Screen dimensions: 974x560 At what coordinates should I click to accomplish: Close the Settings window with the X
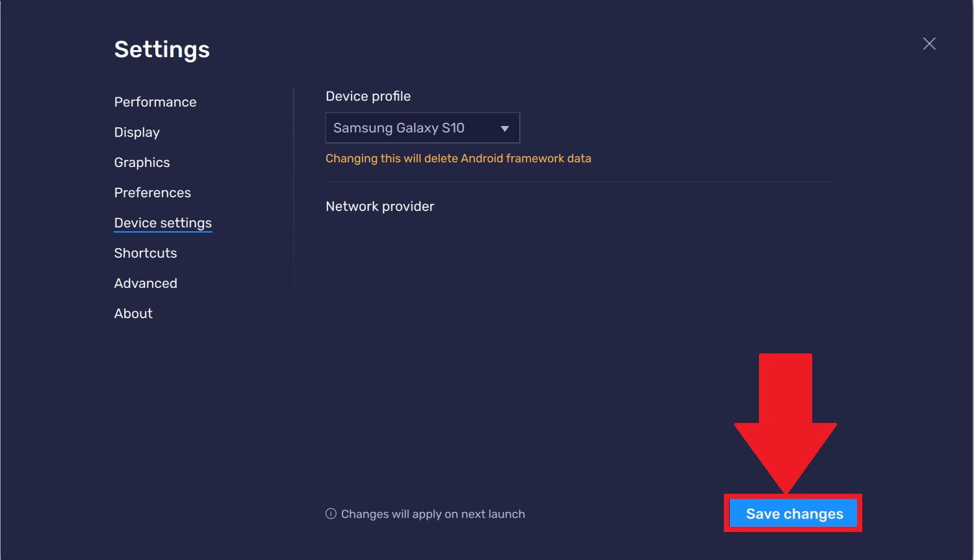coord(929,44)
